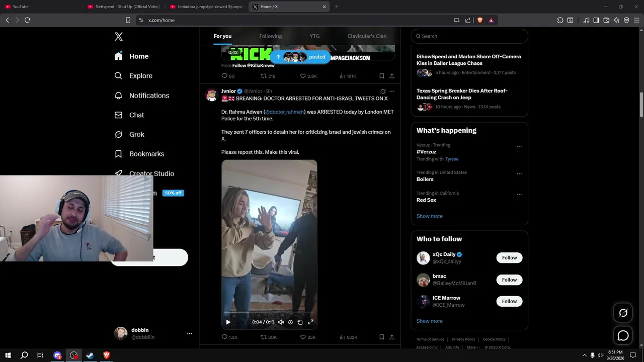
Task: Open the floating chat messages button
Action: (x=623, y=336)
